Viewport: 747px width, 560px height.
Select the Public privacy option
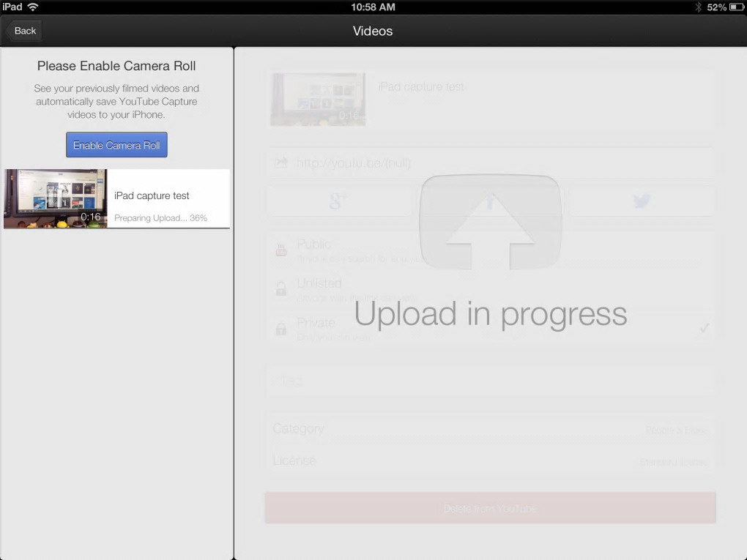click(490, 250)
